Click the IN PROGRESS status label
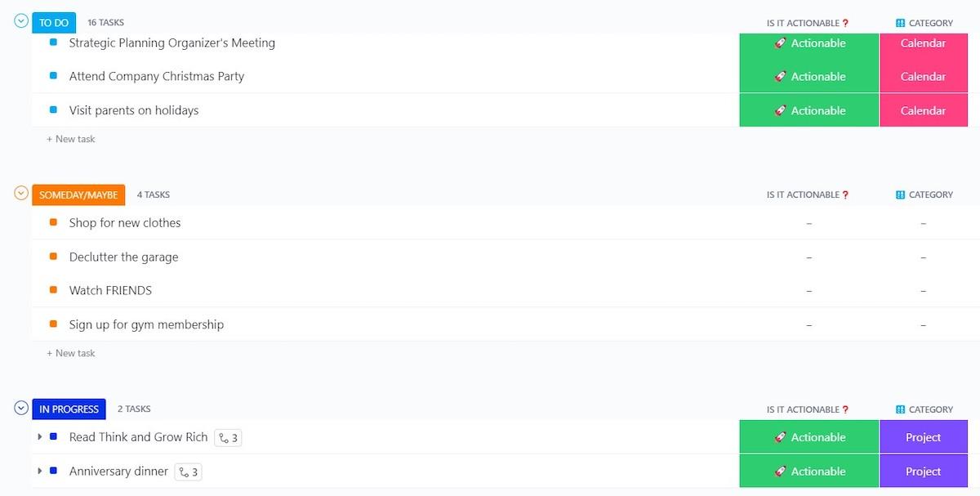 tap(69, 409)
